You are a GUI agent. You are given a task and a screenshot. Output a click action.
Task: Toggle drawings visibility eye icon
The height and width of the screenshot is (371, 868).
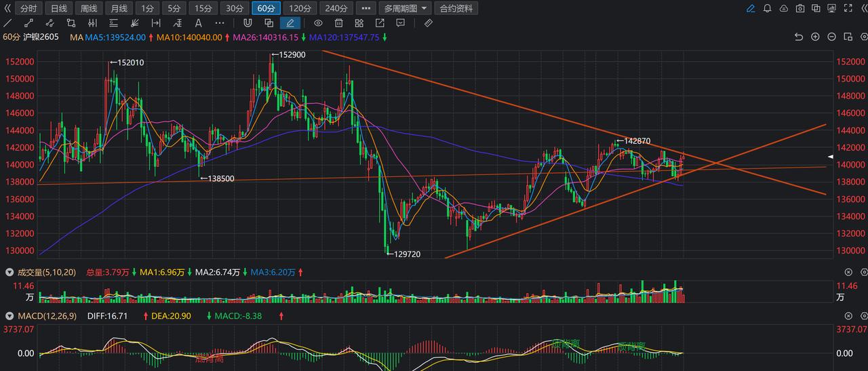(x=318, y=23)
